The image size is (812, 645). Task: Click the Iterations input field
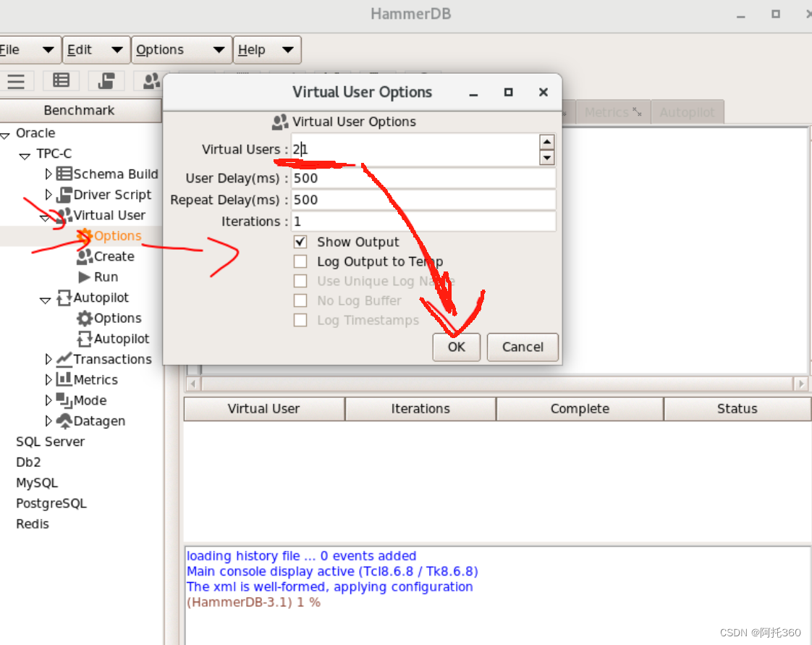pos(423,222)
